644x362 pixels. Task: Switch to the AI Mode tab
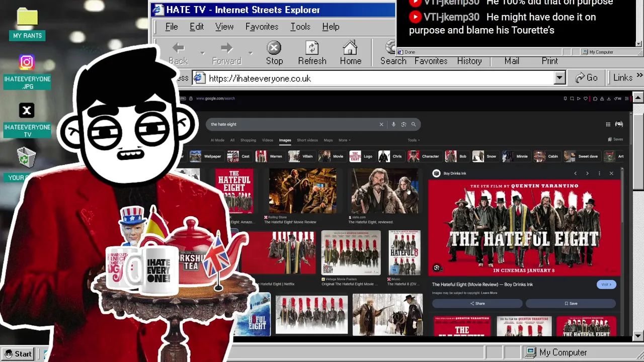click(217, 140)
